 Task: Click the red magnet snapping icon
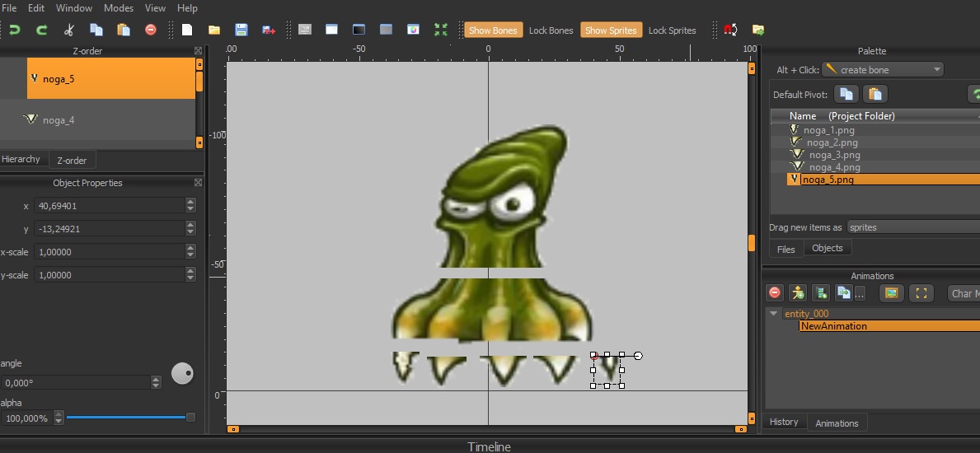[x=730, y=30]
